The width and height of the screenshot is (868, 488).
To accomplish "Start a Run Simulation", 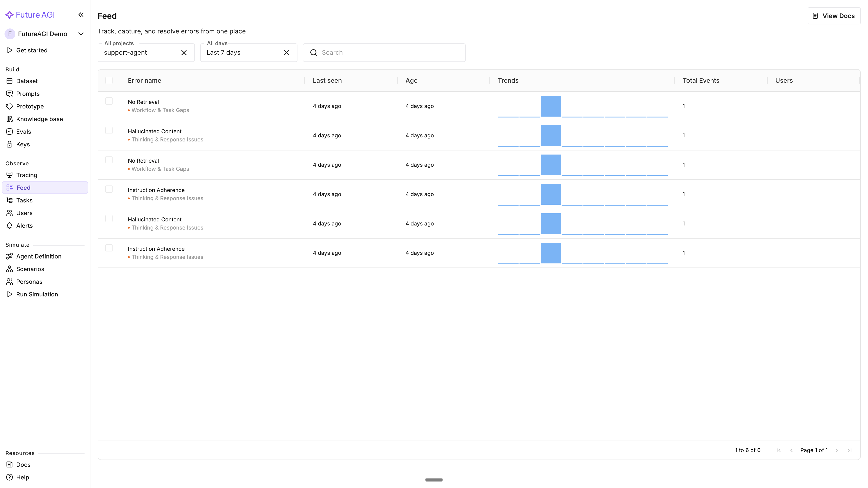I will tap(37, 294).
